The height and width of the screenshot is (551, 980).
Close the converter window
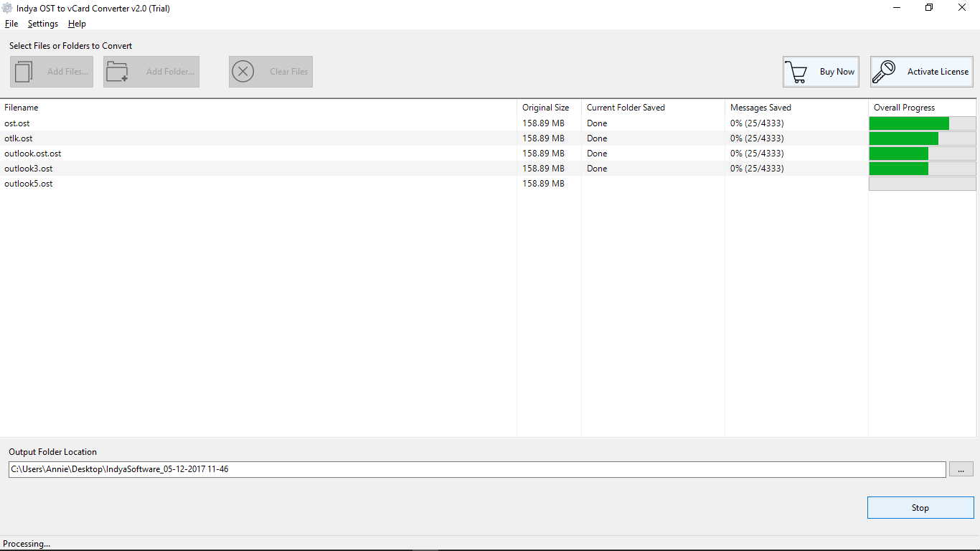pyautogui.click(x=962, y=8)
